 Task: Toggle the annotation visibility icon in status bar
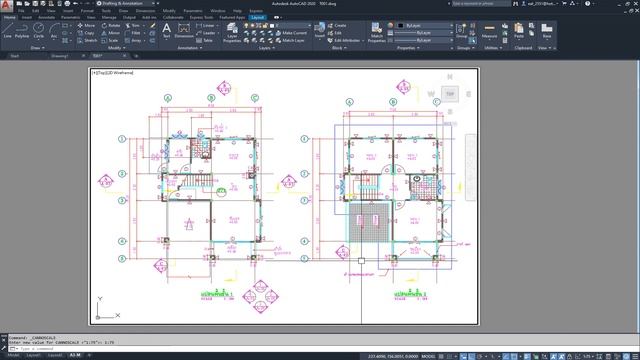[x=553, y=356]
